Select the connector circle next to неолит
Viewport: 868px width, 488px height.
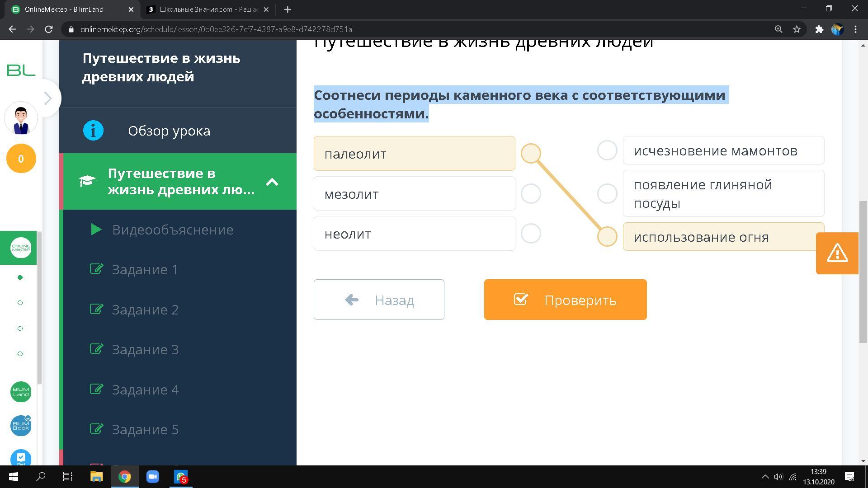tap(531, 234)
